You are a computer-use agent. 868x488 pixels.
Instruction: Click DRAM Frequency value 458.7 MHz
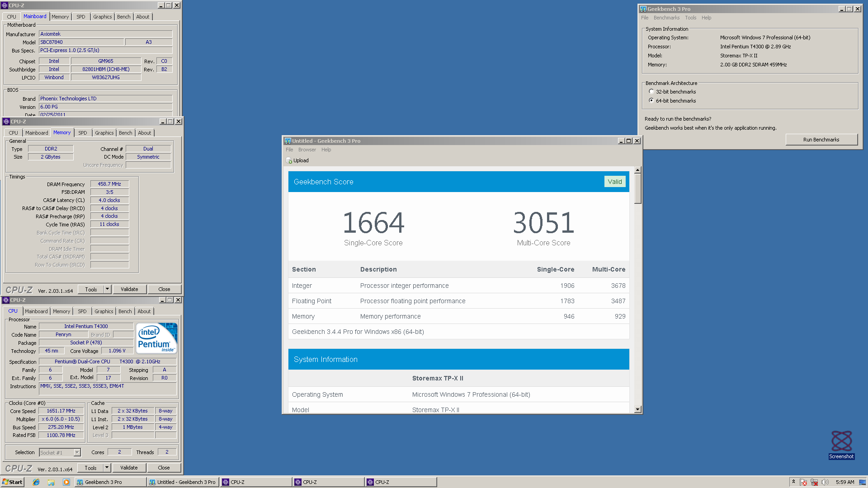coord(109,184)
